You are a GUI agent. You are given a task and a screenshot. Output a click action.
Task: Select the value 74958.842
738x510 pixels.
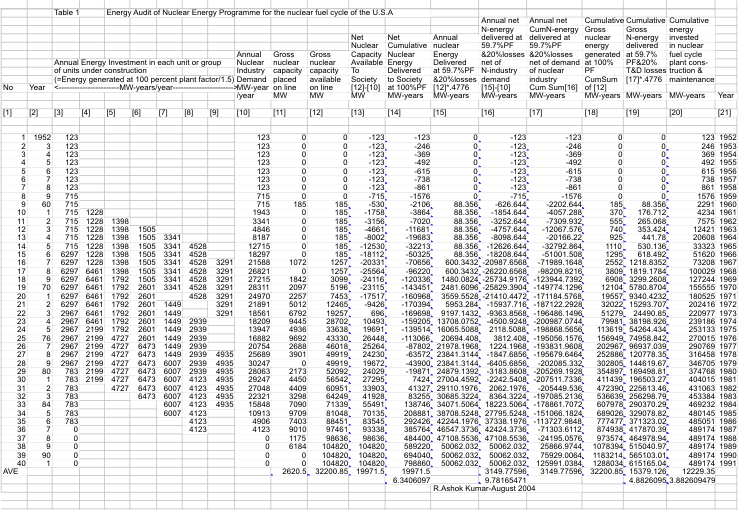(x=646, y=338)
